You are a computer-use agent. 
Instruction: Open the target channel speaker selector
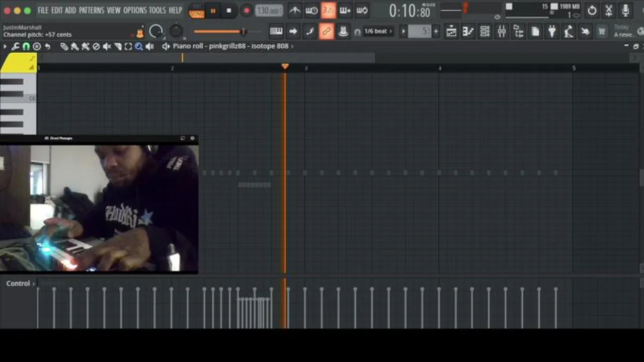click(x=166, y=46)
